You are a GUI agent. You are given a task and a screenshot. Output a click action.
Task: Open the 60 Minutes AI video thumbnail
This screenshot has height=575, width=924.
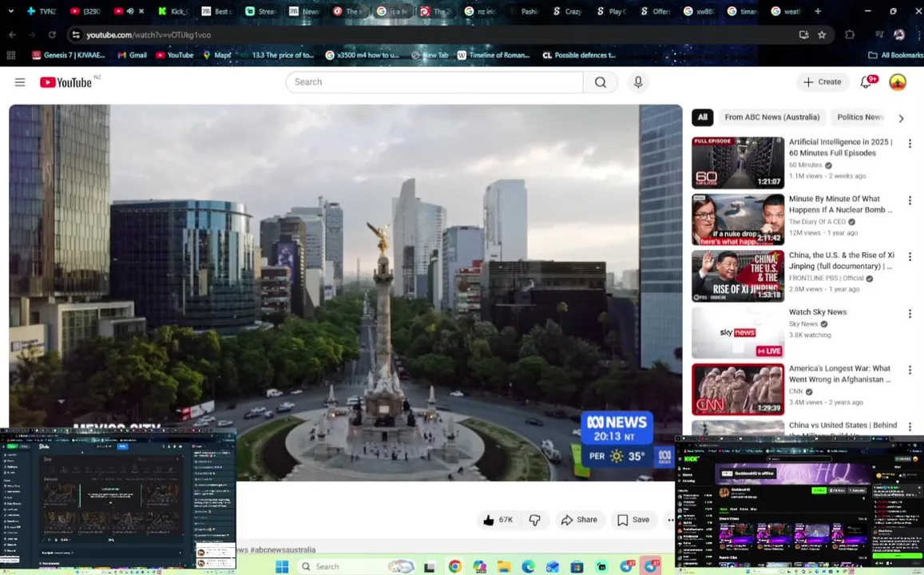pyautogui.click(x=738, y=163)
